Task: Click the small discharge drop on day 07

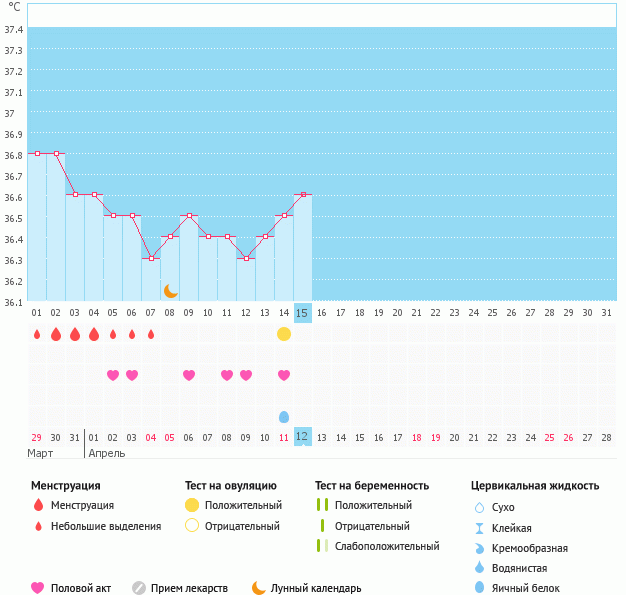Action: [151, 334]
